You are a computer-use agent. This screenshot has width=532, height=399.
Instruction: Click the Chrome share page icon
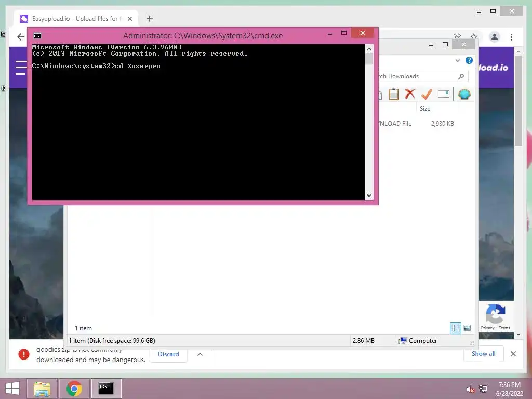coord(457,36)
